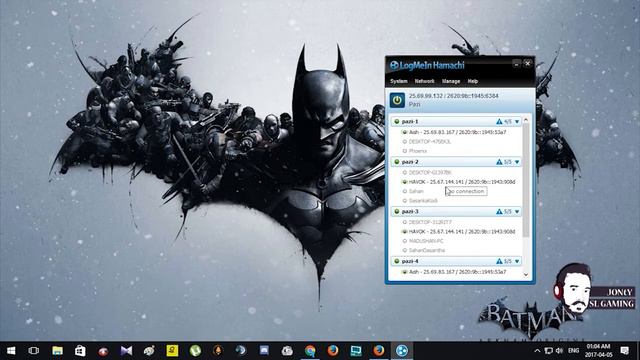
Task: Open the network icon in system tray
Action: pyautogui.click(x=549, y=351)
